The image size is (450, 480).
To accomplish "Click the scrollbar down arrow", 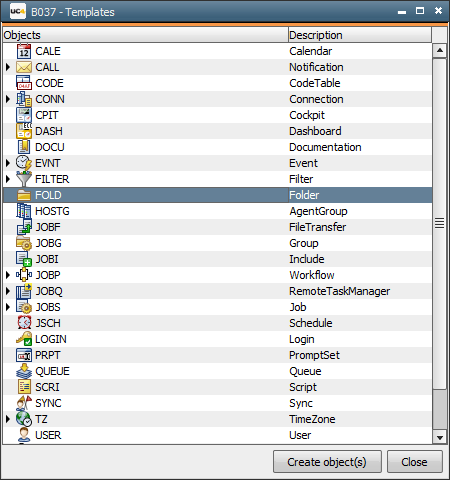I will 440,437.
